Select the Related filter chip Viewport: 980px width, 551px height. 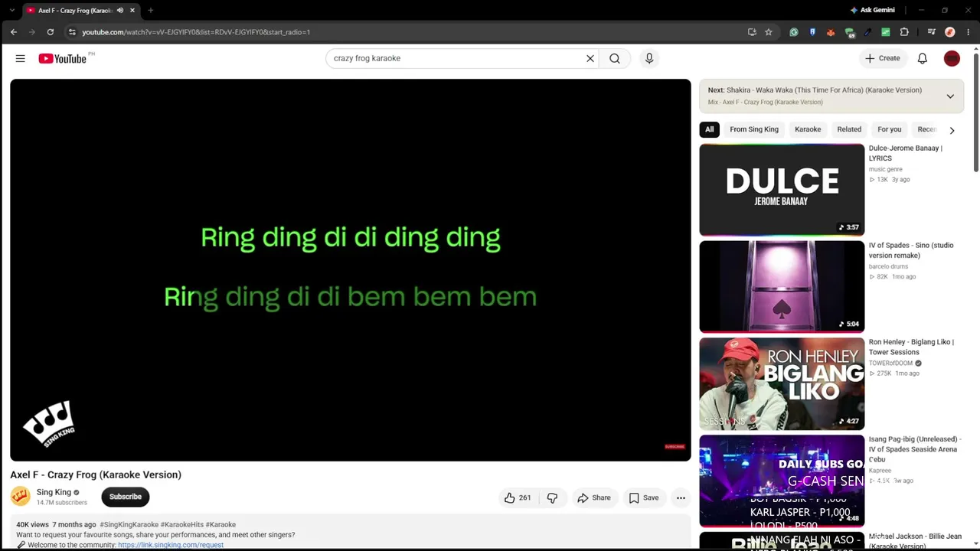tap(849, 129)
